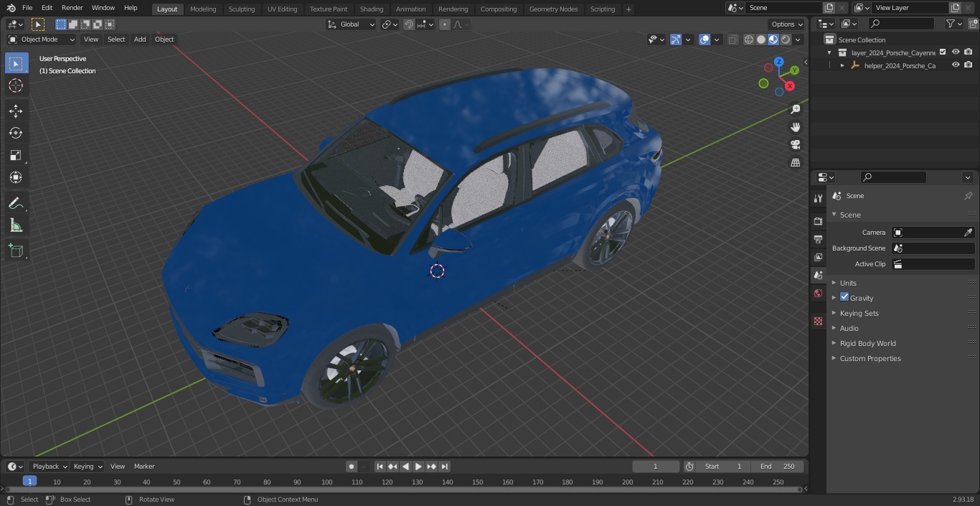Hide layer_2024_Porsche_Cayenne collection in viewport
Screen dimensions: 980x506
(x=956, y=52)
